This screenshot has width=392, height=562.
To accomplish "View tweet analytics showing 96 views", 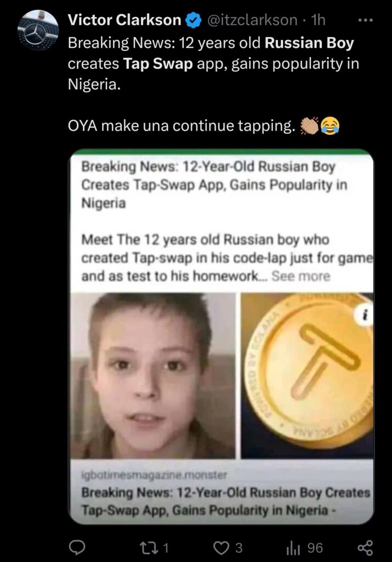I will [305, 548].
